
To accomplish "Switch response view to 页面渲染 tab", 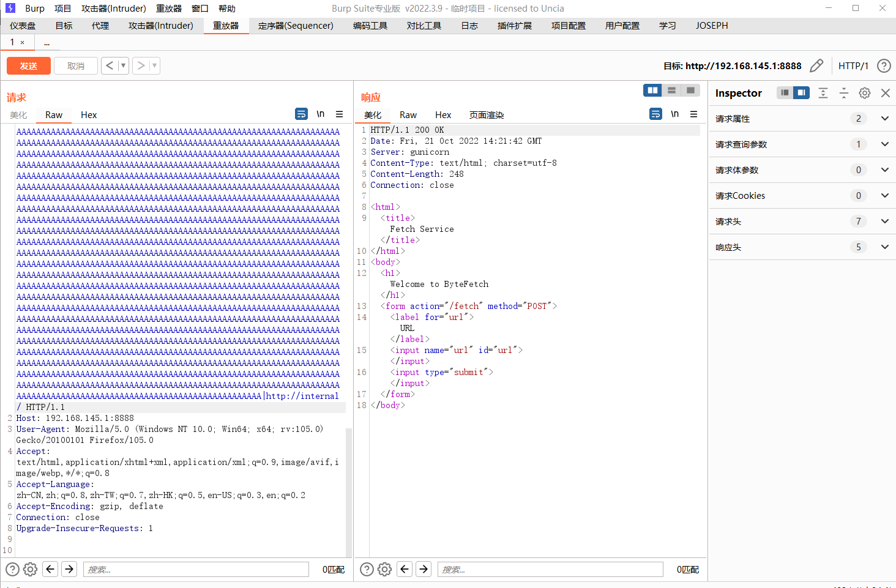I will coord(487,115).
